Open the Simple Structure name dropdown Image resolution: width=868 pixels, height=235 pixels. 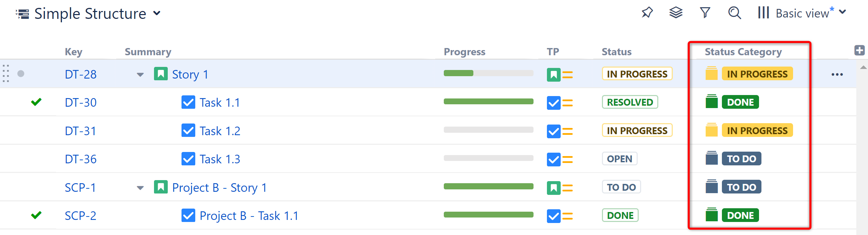click(x=157, y=14)
